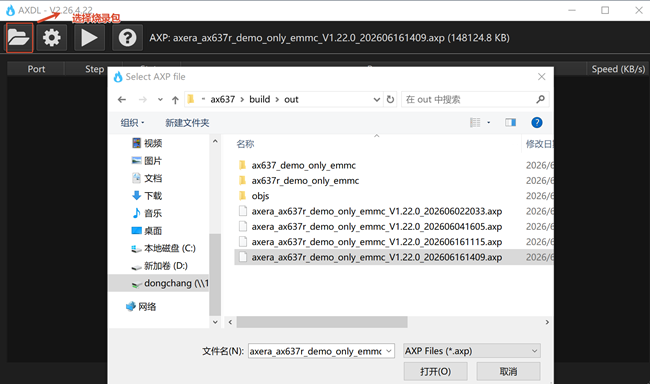Screen dimensions: 650x384
Task: Go up one folder level
Action: point(175,100)
